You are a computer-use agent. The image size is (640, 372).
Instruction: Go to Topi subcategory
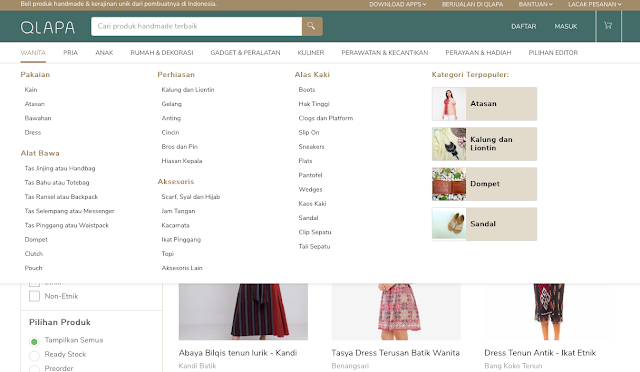click(168, 254)
